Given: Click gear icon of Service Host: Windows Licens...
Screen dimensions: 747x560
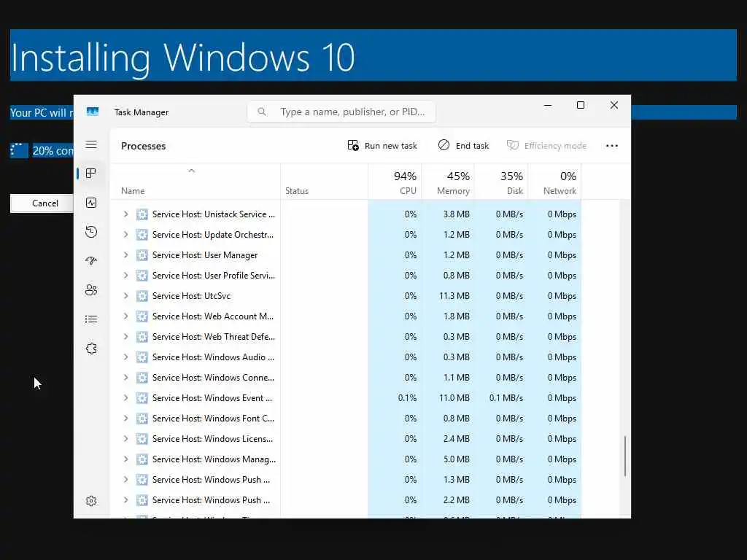Looking at the screenshot, I should pyautogui.click(x=142, y=439).
